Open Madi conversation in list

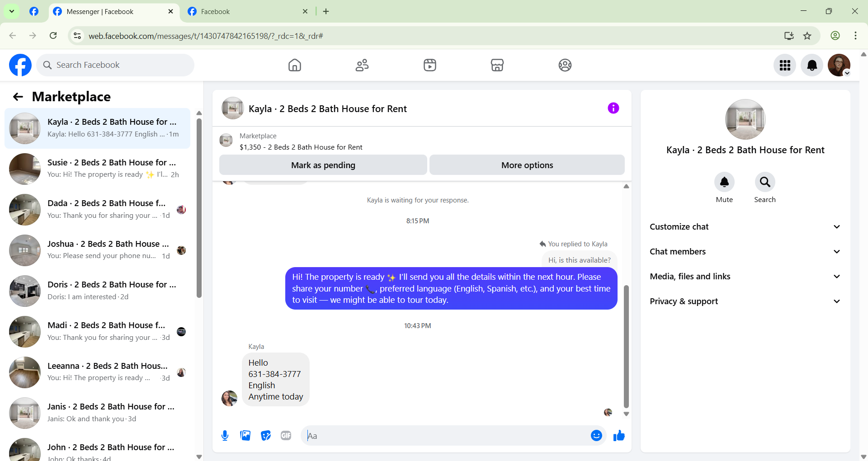coord(97,331)
